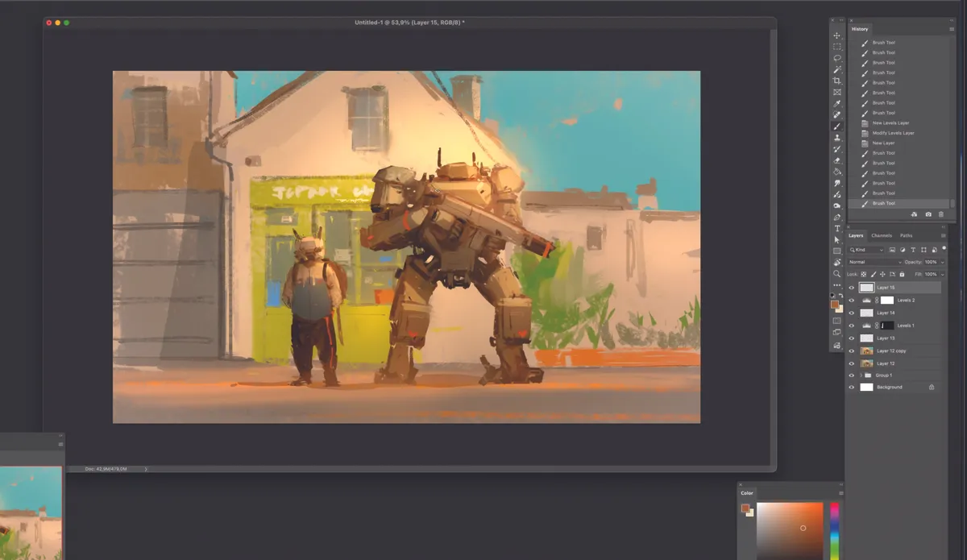Image resolution: width=967 pixels, height=560 pixels.
Task: Click the lock image pixels brush icon
Action: [874, 274]
